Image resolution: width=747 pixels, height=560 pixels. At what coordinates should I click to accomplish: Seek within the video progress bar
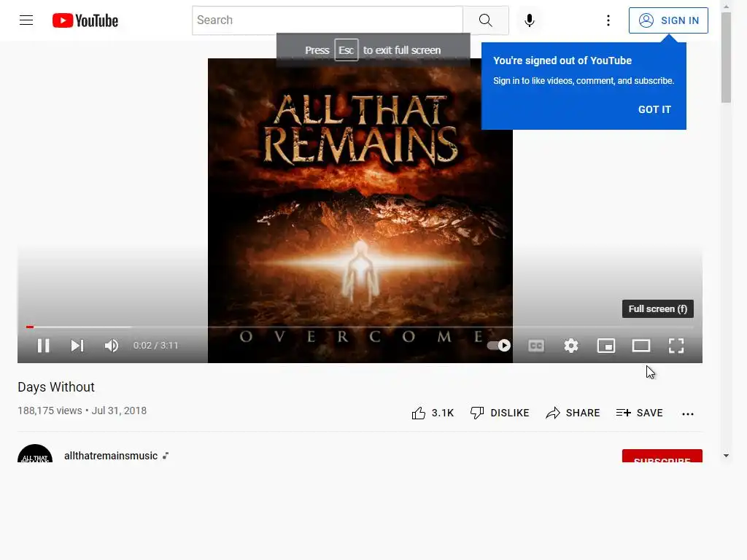pyautogui.click(x=360, y=327)
